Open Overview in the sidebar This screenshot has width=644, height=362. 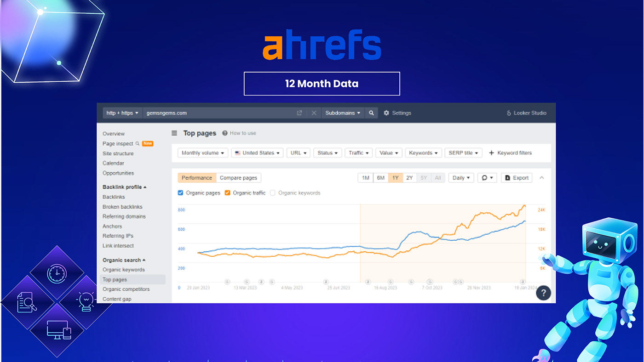click(114, 134)
